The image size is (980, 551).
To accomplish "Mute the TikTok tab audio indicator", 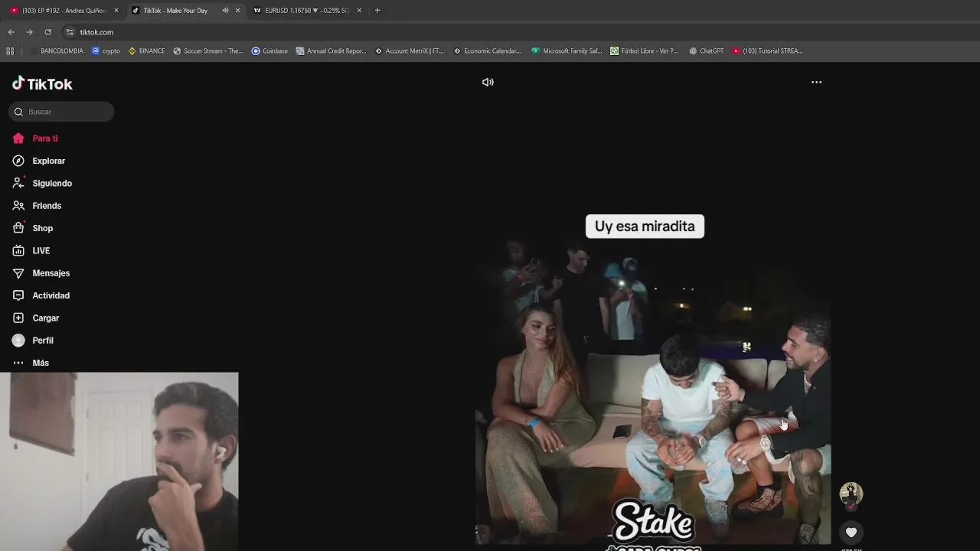I will [x=225, y=11].
